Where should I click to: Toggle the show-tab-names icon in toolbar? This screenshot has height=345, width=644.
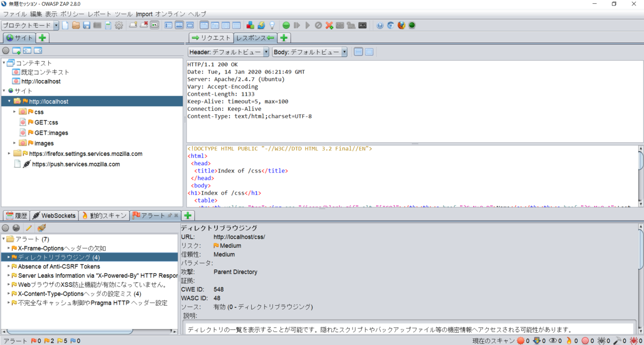pyautogui.click(x=155, y=25)
